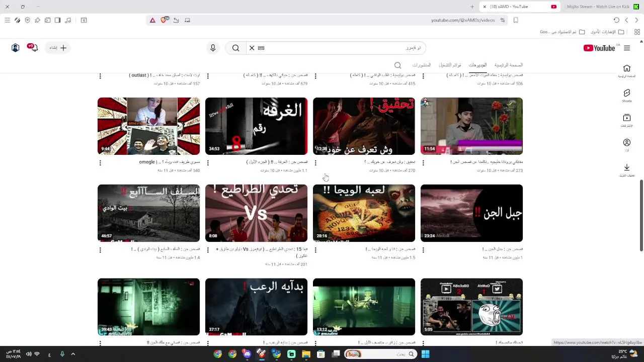
Task: Go to Home in YouTube sidebar
Action: point(626,71)
